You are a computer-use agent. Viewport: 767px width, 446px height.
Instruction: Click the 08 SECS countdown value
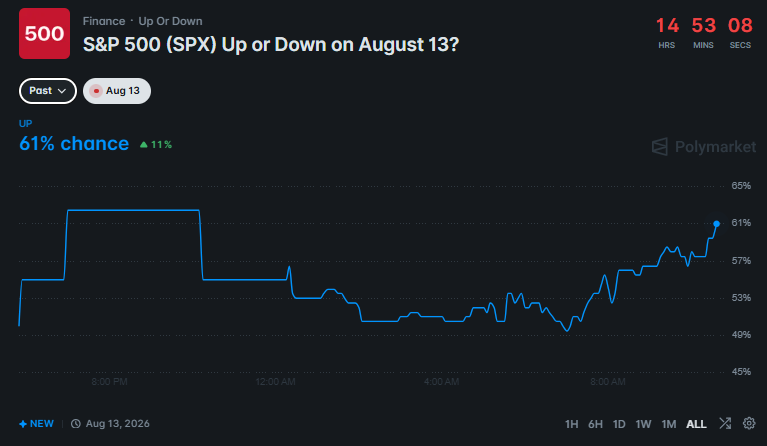740,25
